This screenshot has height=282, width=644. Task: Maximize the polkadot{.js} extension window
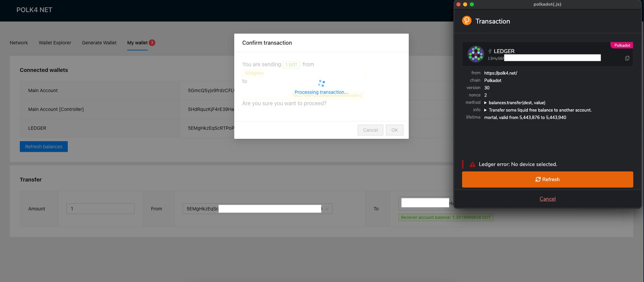point(472,4)
